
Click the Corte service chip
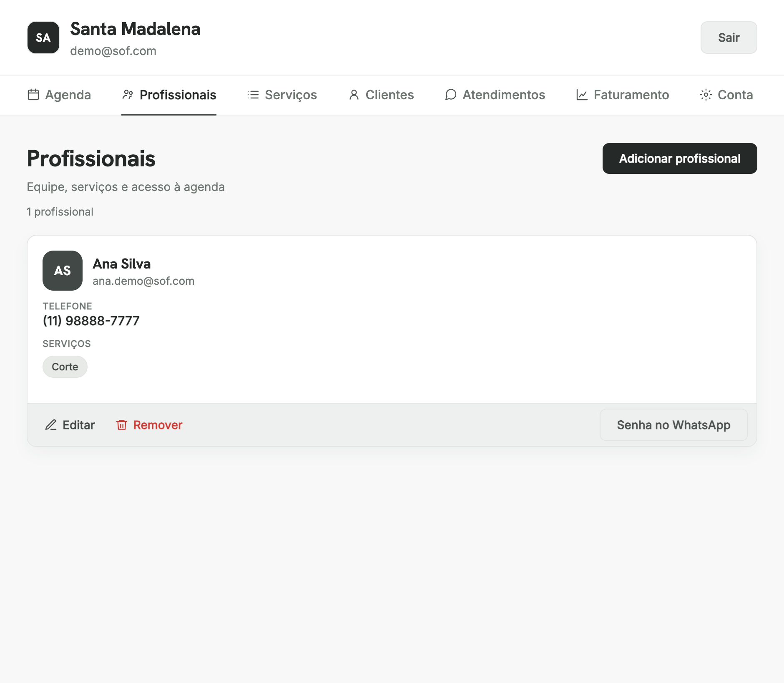tap(65, 367)
